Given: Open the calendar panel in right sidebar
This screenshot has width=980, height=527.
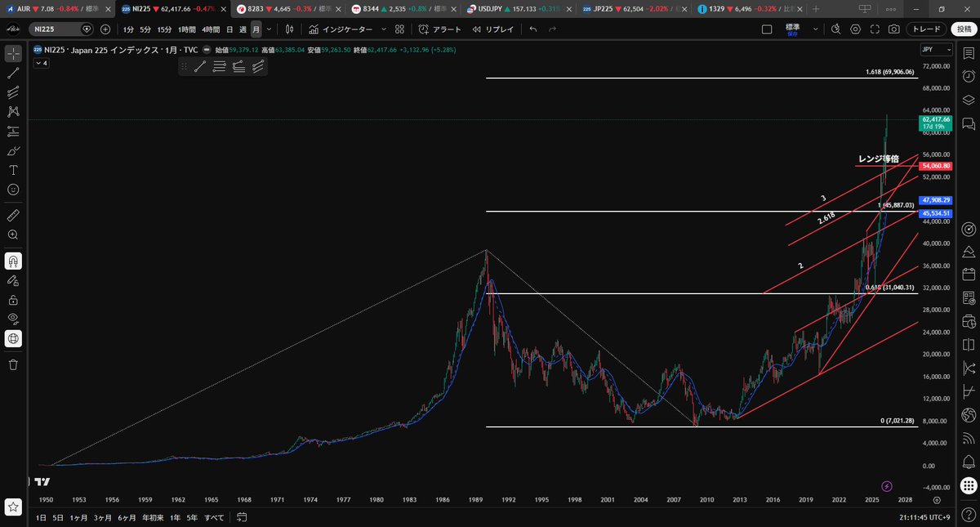Looking at the screenshot, I should click(969, 275).
